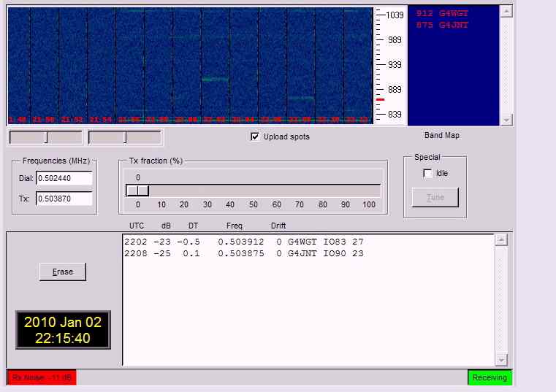The width and height of the screenshot is (556, 392).
Task: Click the green Receiving status indicator
Action: click(x=490, y=377)
